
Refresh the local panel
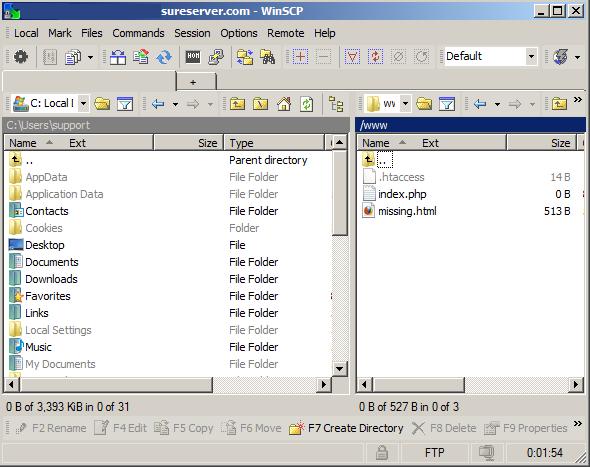307,103
